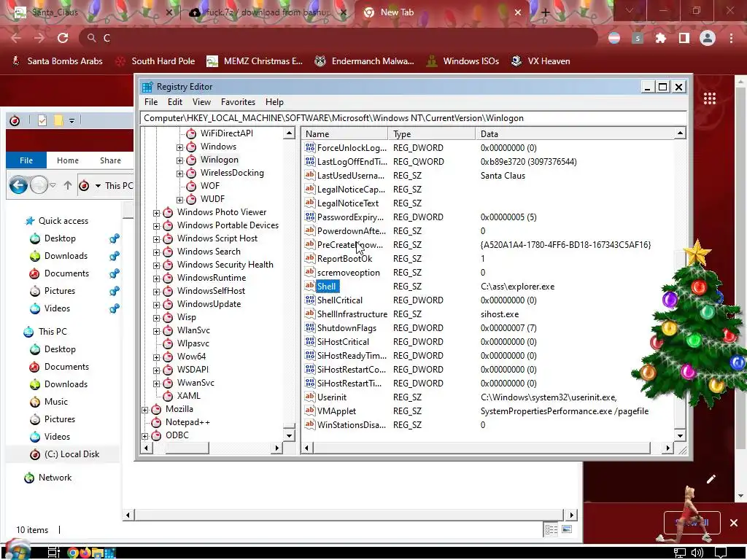747x560 pixels.
Task: Select Downloads under Quick access
Action: (66, 256)
